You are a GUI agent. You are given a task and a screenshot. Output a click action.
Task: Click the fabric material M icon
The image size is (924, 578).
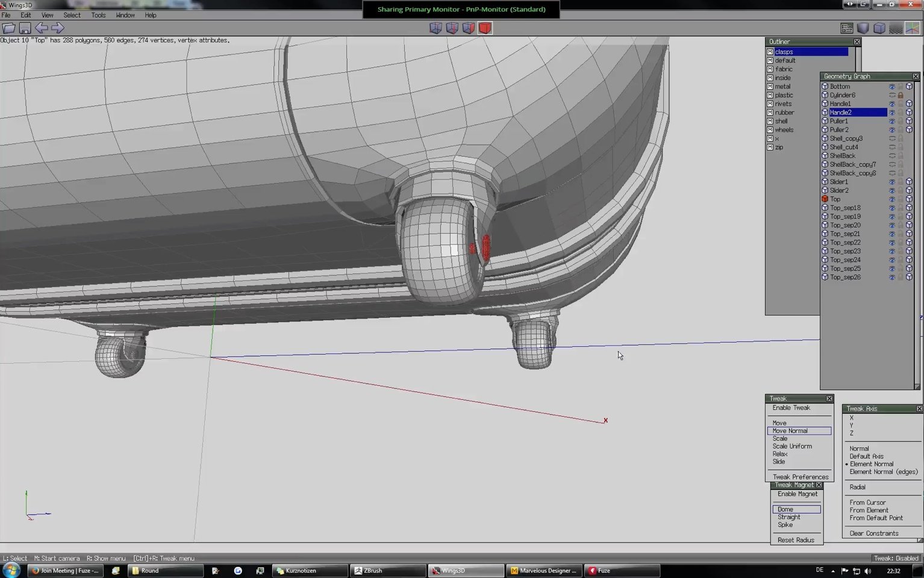point(770,69)
